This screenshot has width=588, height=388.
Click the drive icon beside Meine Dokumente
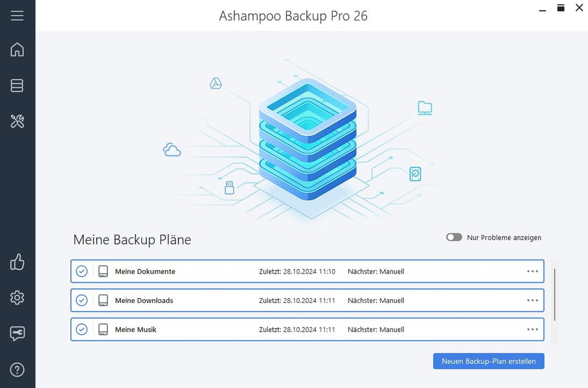[103, 271]
